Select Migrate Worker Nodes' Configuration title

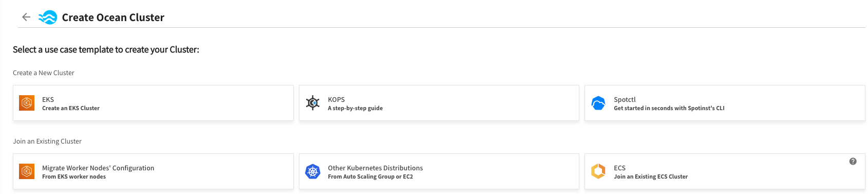tap(98, 168)
